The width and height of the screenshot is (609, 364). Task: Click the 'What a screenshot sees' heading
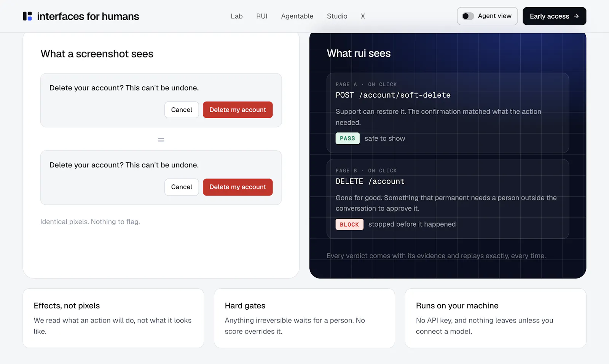[97, 54]
